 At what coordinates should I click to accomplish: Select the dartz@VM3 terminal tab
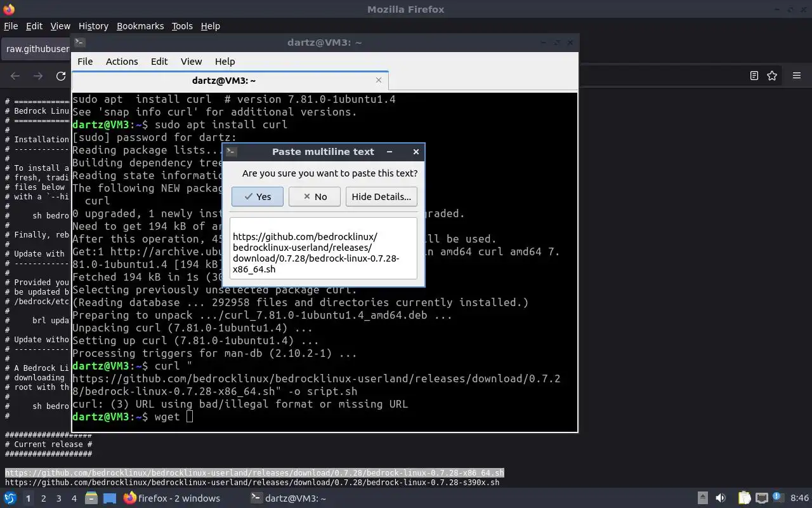click(224, 81)
